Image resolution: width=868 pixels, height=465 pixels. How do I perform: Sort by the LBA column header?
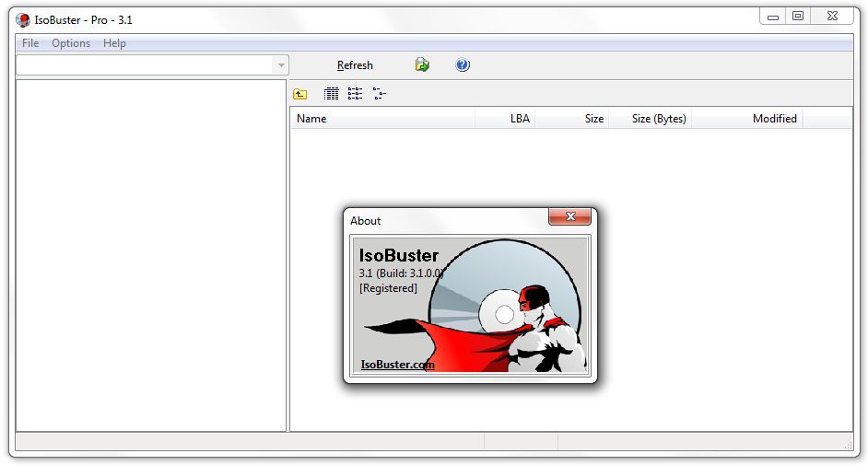pos(505,119)
